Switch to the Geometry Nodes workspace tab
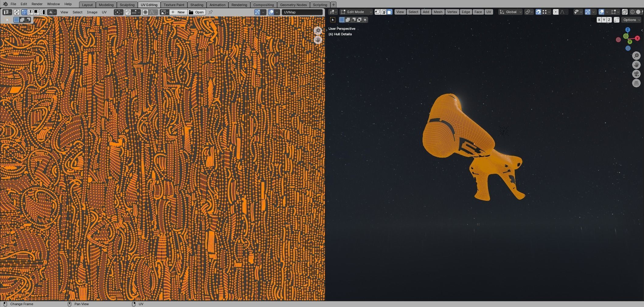 (x=293, y=5)
